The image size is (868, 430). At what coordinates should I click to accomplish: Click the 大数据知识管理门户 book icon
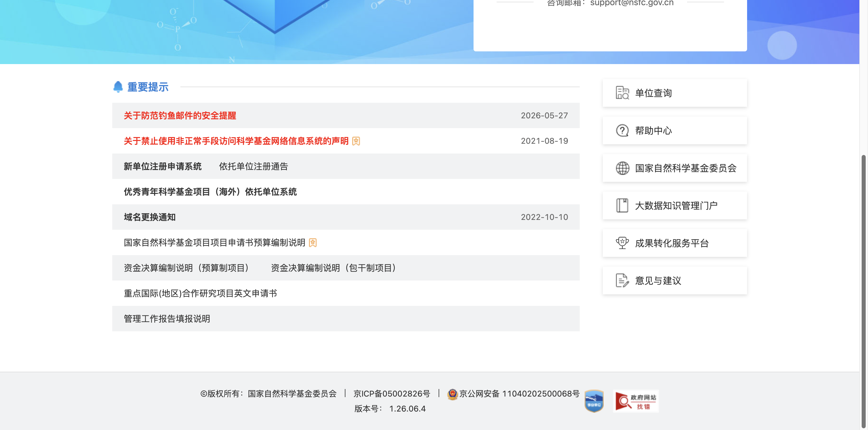point(622,205)
